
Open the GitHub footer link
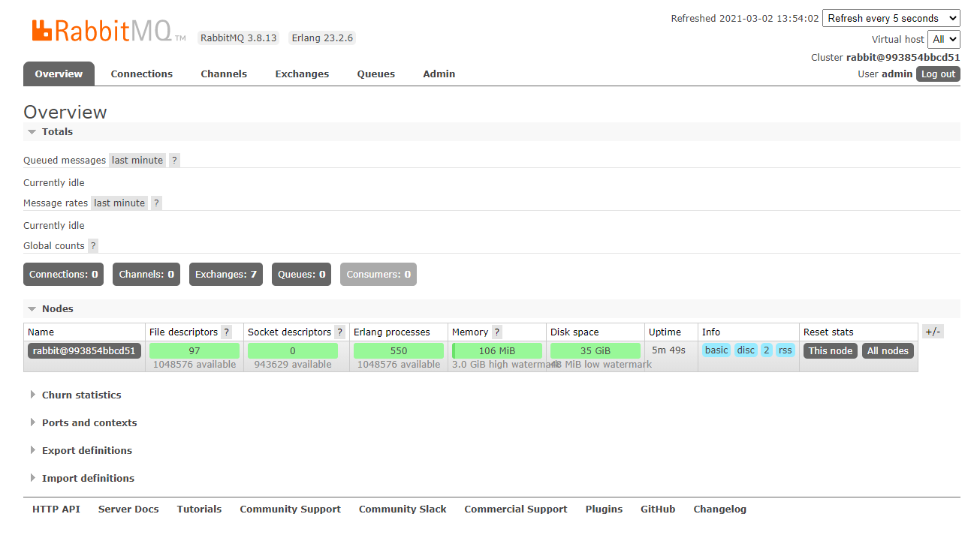(658, 509)
